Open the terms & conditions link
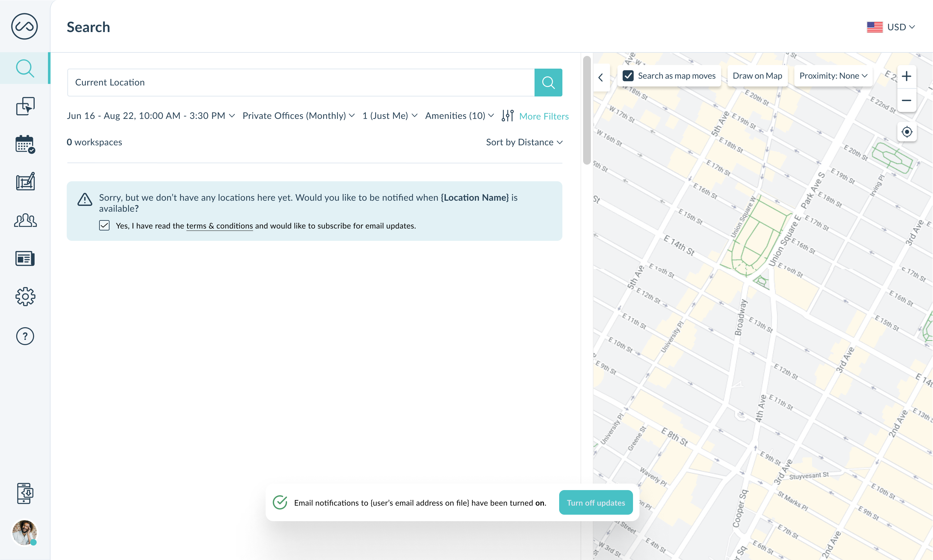The image size is (933, 560). pos(219,226)
